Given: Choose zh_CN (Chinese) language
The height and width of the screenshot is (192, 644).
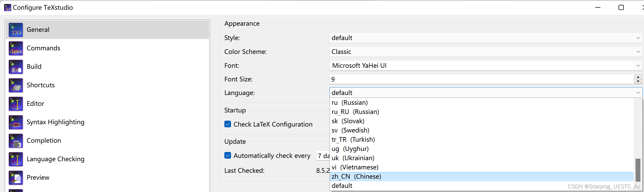Looking at the screenshot, I should (482, 176).
